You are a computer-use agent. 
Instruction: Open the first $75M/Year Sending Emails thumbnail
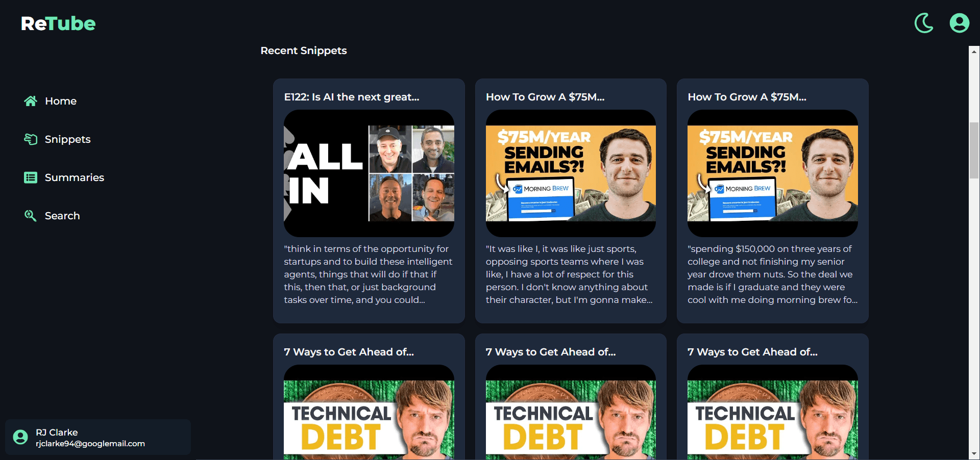[x=571, y=173]
